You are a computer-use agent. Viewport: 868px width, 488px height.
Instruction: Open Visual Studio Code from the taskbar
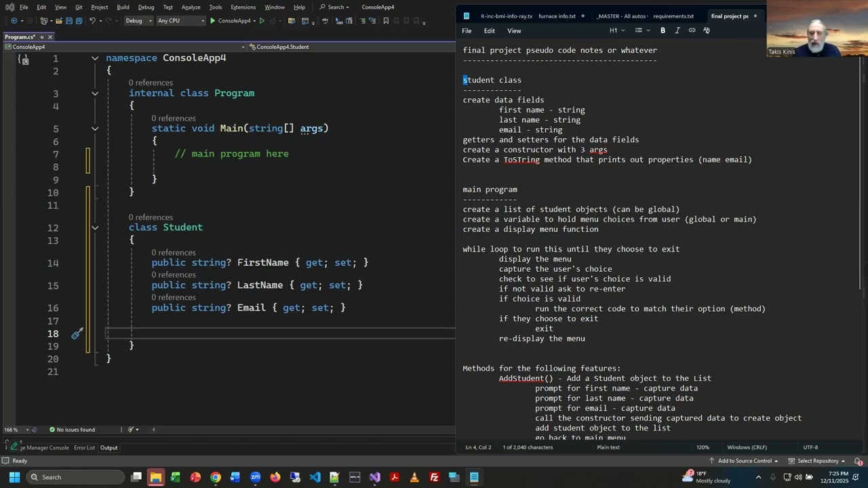(x=315, y=477)
